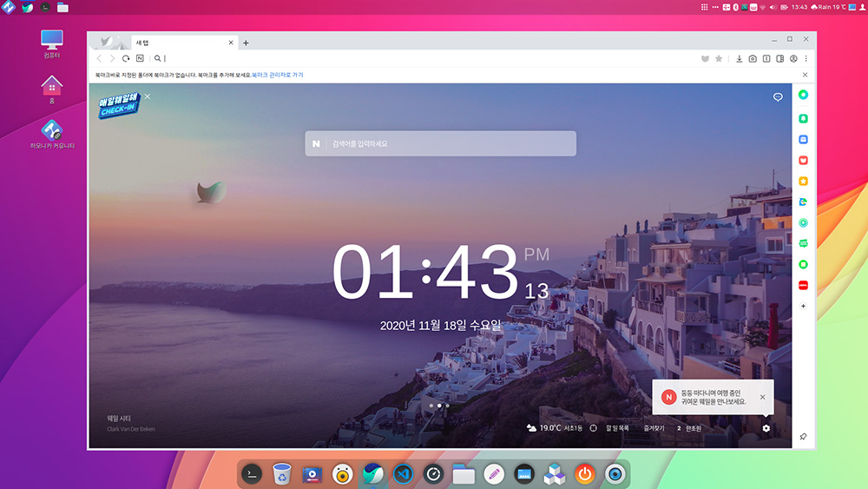Select the first background carousel dot
868x489 pixels.
click(431, 406)
